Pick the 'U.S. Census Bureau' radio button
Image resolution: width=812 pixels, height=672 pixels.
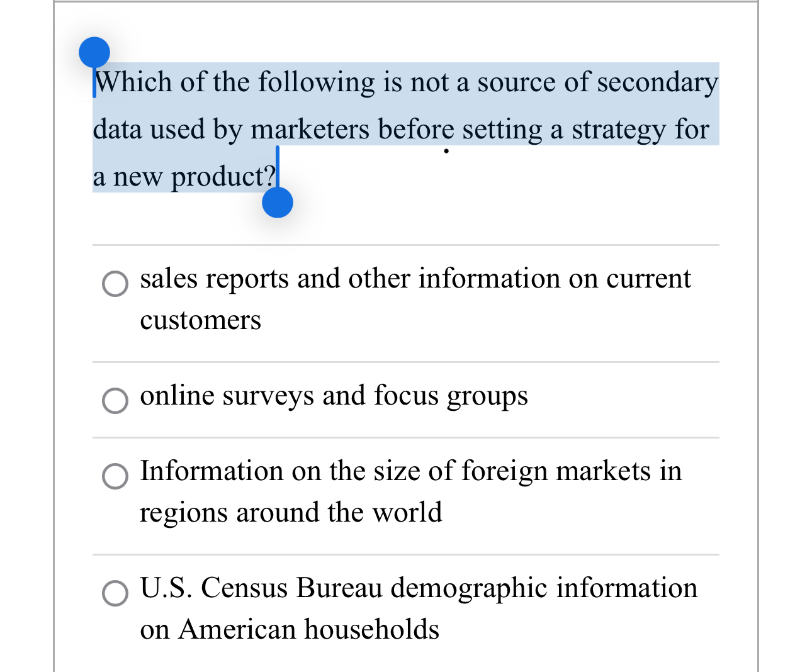click(x=115, y=593)
